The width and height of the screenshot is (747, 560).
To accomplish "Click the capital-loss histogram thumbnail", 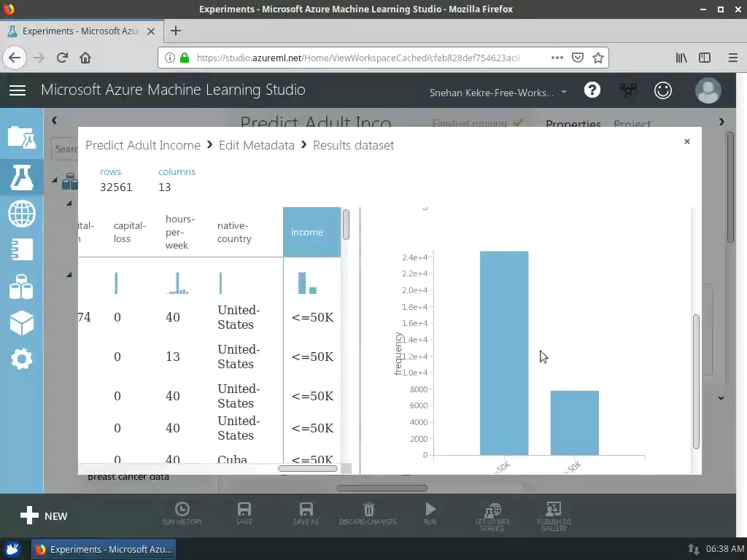I will 116,283.
